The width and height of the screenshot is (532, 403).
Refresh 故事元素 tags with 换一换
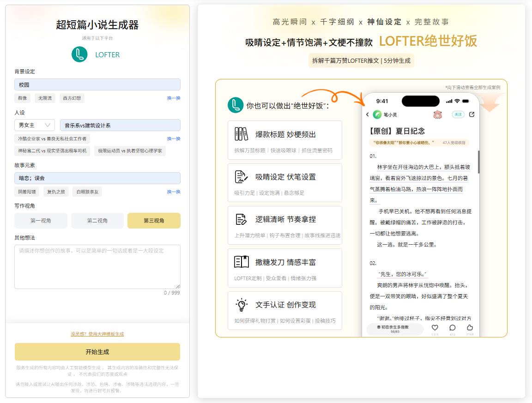pyautogui.click(x=174, y=192)
